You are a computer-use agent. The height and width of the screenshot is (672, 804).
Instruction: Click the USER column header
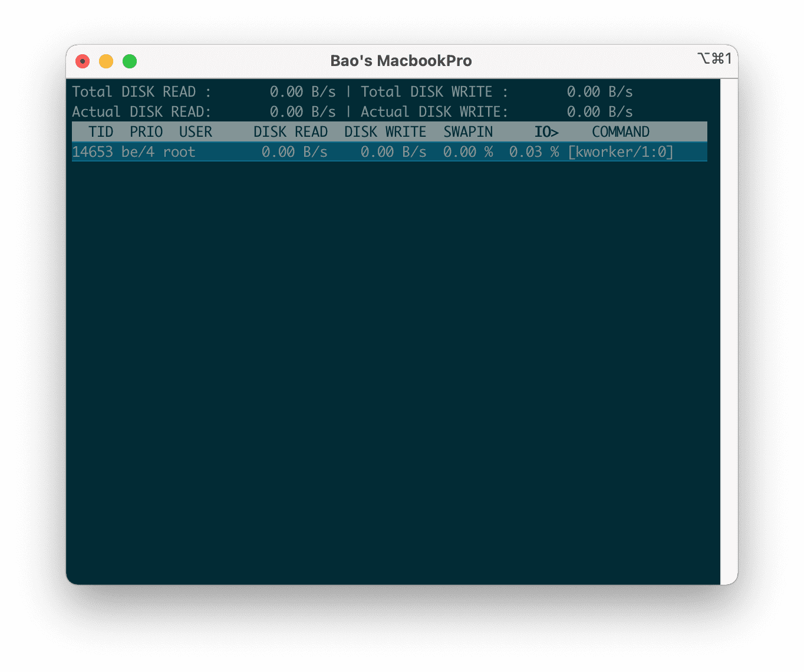[195, 131]
